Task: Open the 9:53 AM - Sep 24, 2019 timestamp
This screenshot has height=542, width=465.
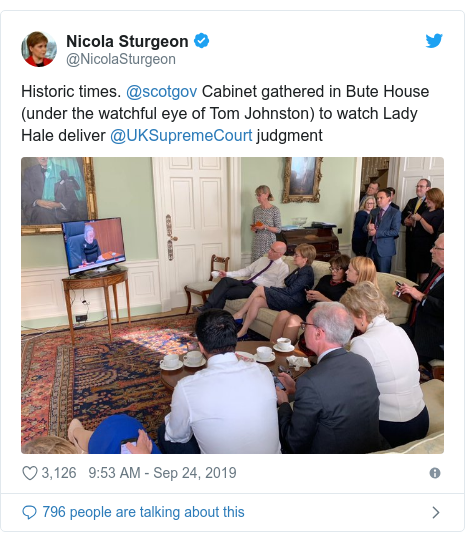Action: tap(162, 473)
